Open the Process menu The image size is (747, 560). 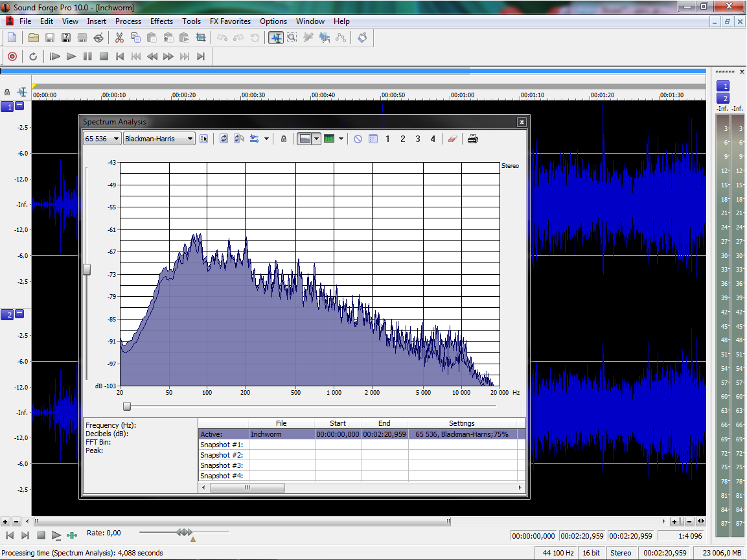click(128, 21)
